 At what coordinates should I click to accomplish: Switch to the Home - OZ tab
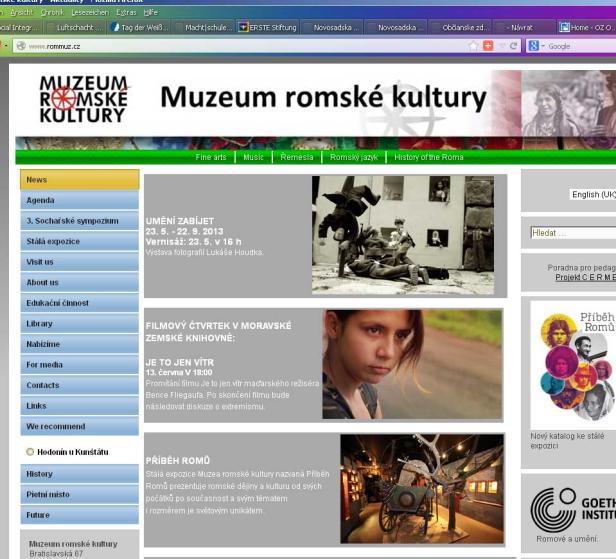point(587,27)
